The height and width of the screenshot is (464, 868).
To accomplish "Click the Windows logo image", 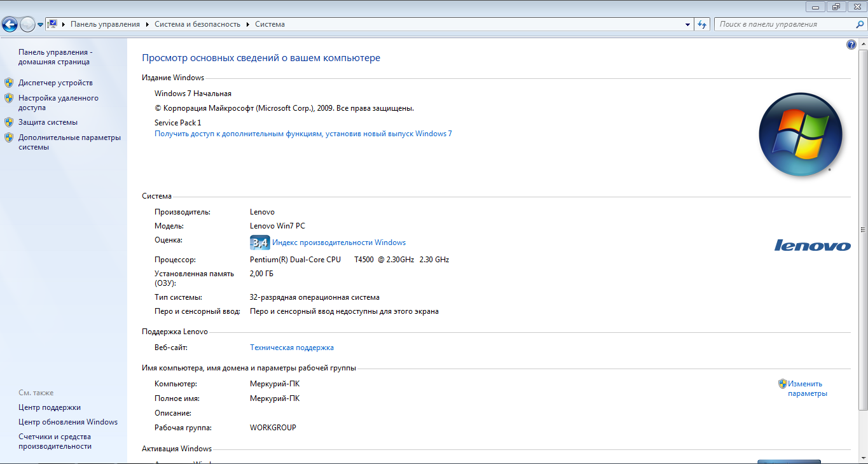I will (801, 134).
